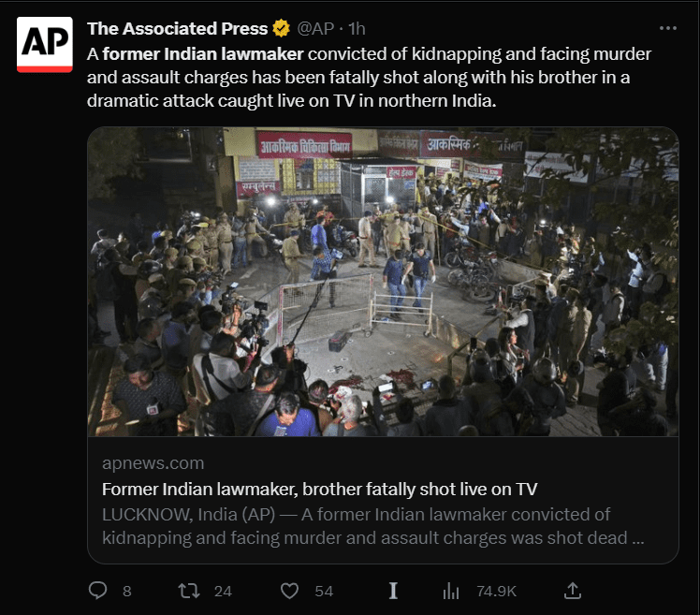Click the like count 54

(x=324, y=591)
